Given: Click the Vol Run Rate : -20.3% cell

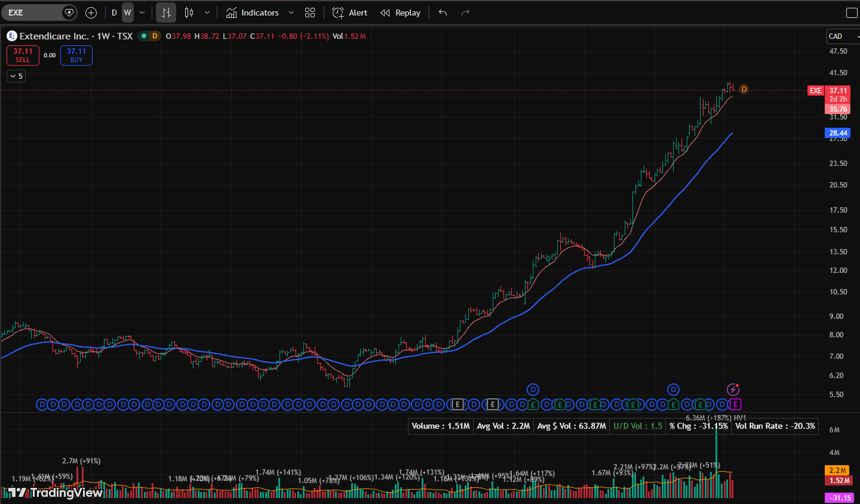Looking at the screenshot, I should pos(775,426).
